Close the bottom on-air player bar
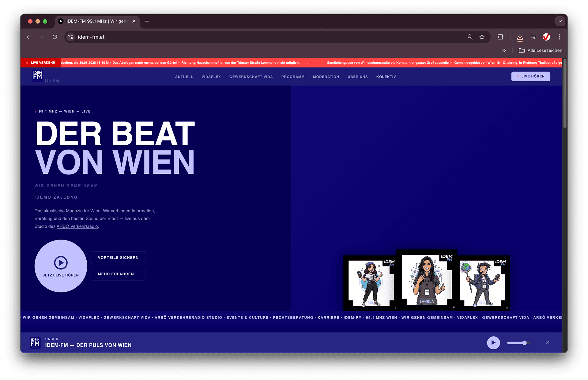The height and width of the screenshot is (380, 588). [x=547, y=343]
